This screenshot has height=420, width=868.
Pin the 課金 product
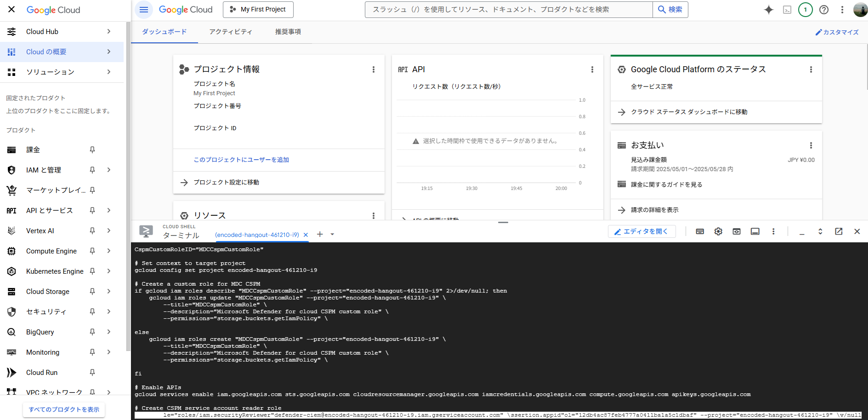pos(92,150)
